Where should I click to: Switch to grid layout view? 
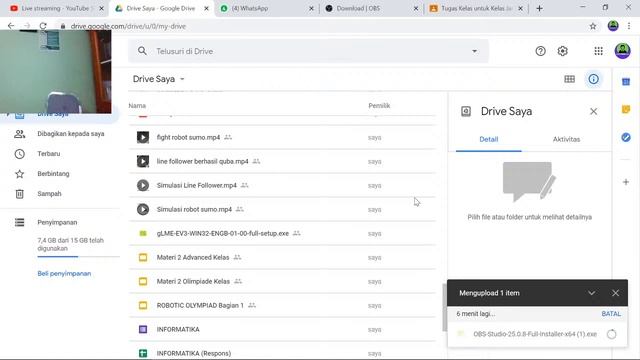pos(569,79)
